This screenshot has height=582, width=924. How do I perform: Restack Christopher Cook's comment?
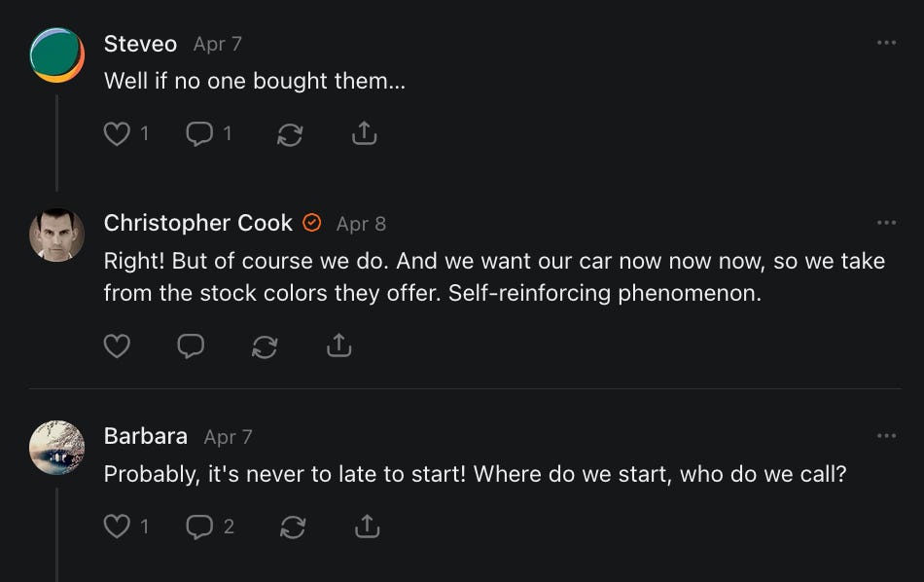[265, 346]
